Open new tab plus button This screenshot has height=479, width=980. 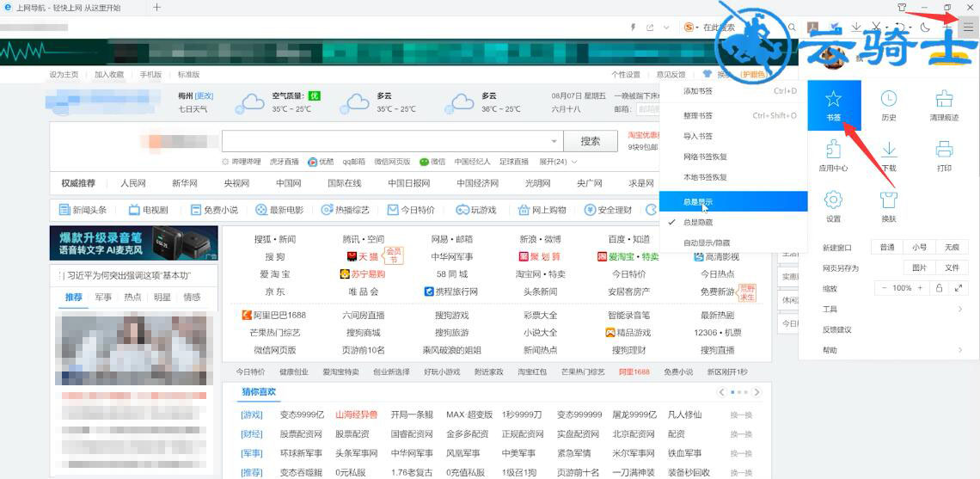point(156,8)
